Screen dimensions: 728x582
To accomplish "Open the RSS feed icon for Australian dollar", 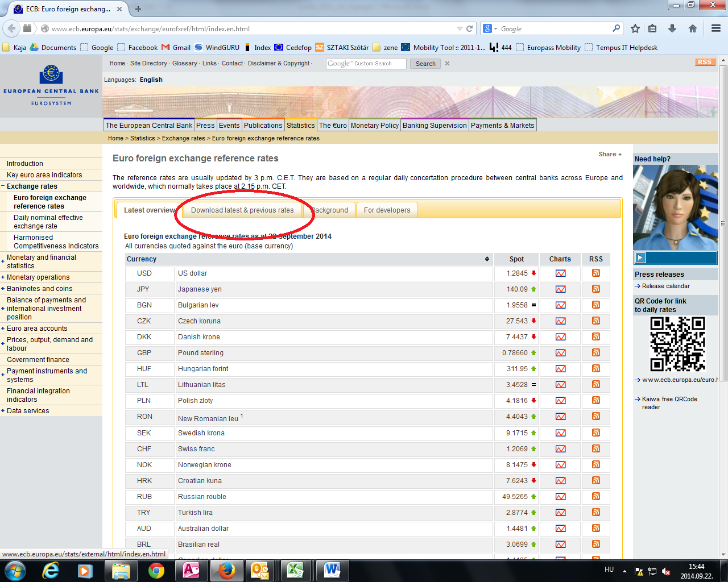I will 596,529.
